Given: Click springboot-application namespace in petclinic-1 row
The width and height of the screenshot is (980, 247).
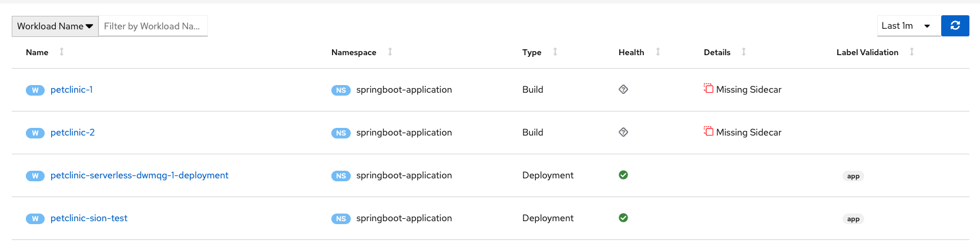Looking at the screenshot, I should [404, 90].
